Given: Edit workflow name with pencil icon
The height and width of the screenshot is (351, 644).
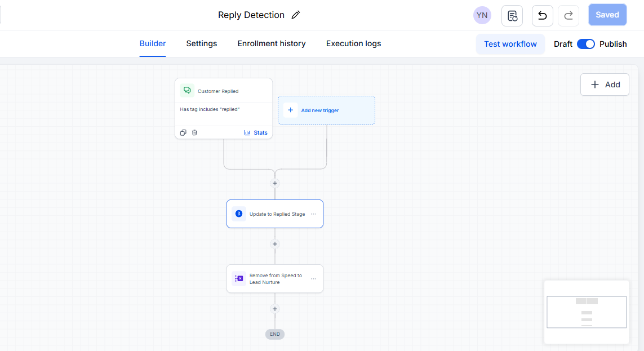Looking at the screenshot, I should pos(296,15).
